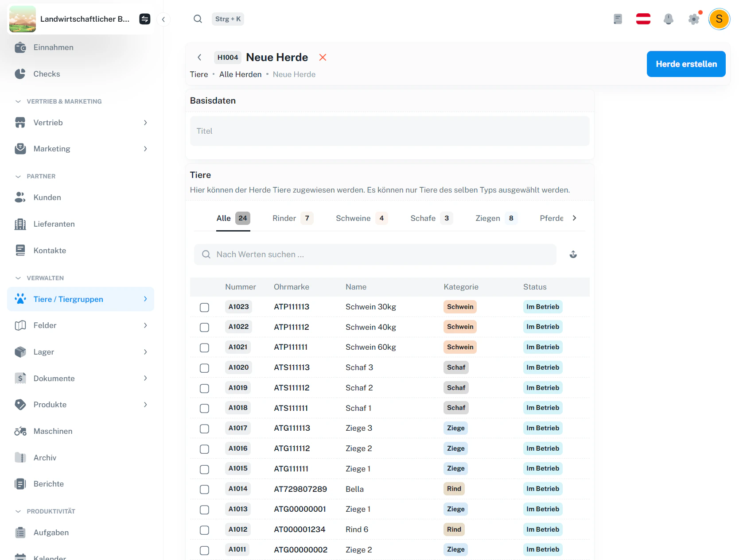The image size is (747, 560).
Task: Open the Alle Herden breadcrumb link
Action: click(241, 74)
